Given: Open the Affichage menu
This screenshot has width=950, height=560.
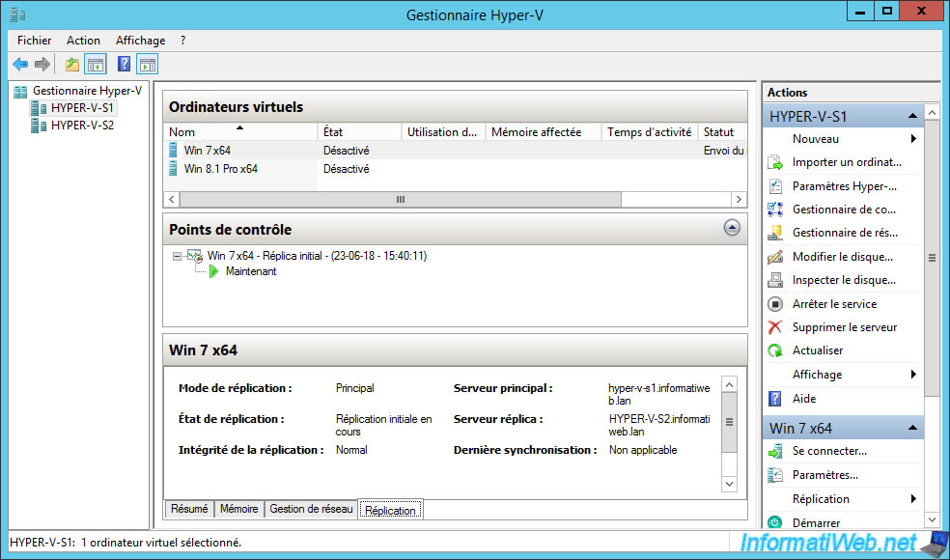Looking at the screenshot, I should 141,41.
